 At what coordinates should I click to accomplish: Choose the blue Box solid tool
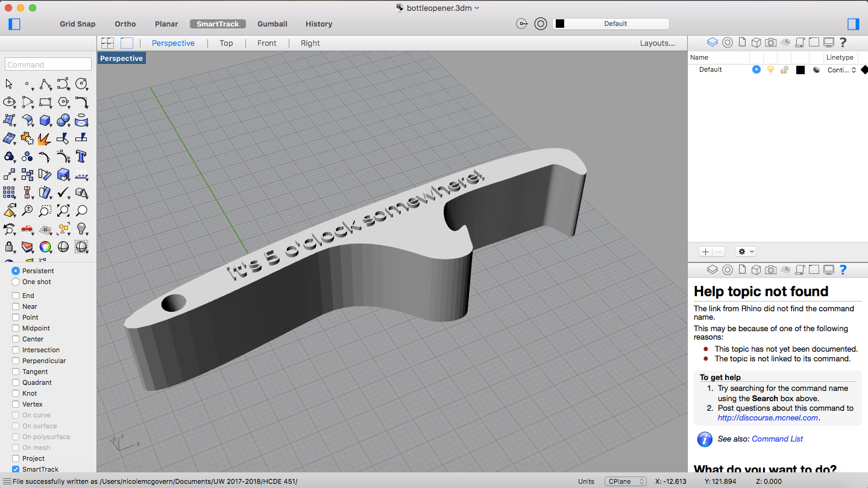[x=45, y=120]
